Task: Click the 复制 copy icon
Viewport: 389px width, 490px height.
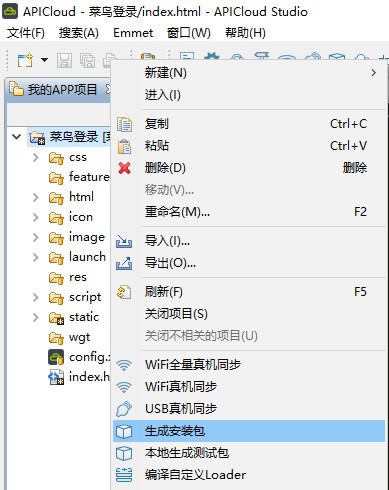Action: tap(124, 124)
